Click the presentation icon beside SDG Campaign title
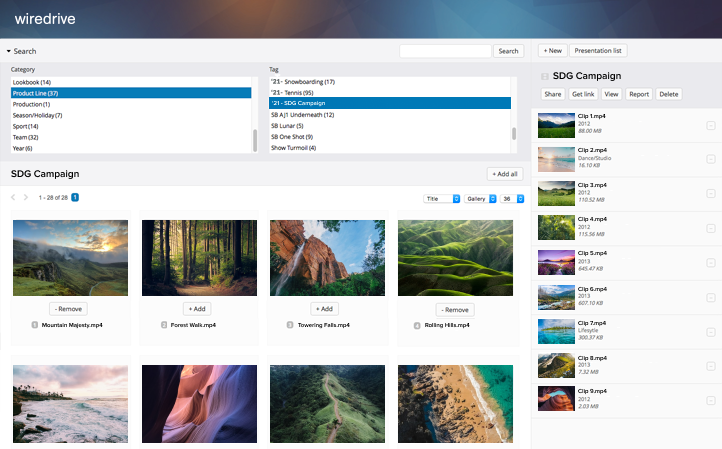 point(544,76)
